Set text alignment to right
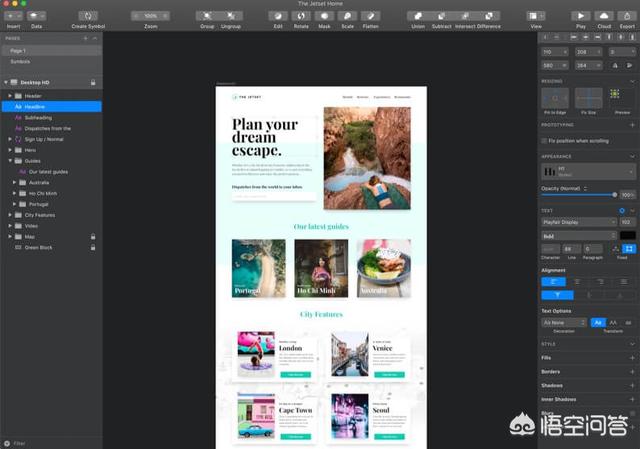Screen dimensions: 640x449 click(x=600, y=282)
